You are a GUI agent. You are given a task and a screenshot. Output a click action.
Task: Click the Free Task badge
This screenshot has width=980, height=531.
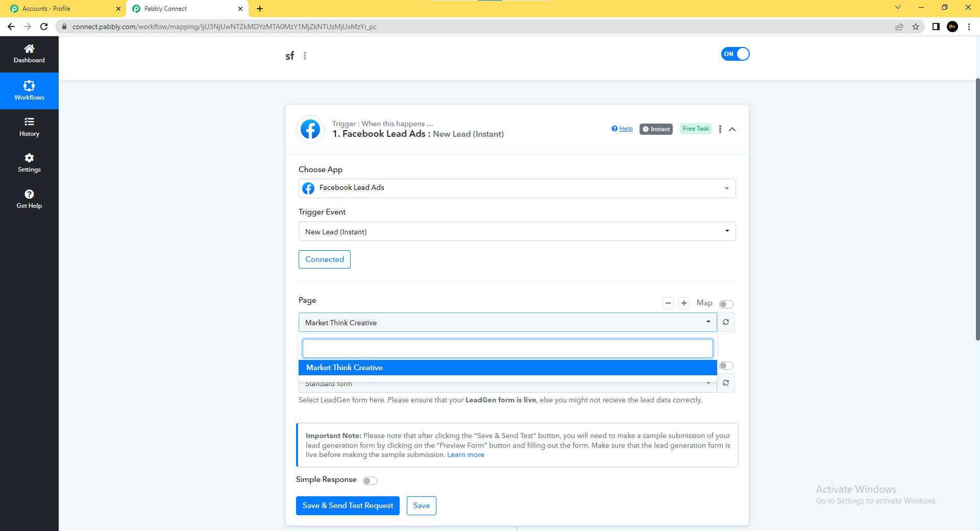point(696,129)
